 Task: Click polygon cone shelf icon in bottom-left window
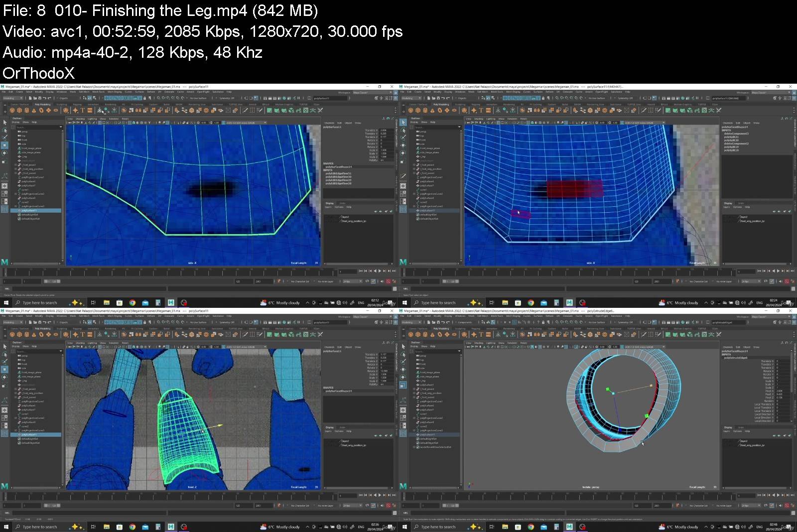[x=34, y=335]
